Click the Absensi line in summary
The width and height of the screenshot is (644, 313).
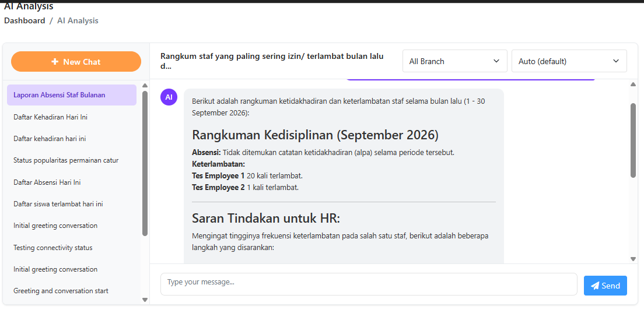[323, 153]
